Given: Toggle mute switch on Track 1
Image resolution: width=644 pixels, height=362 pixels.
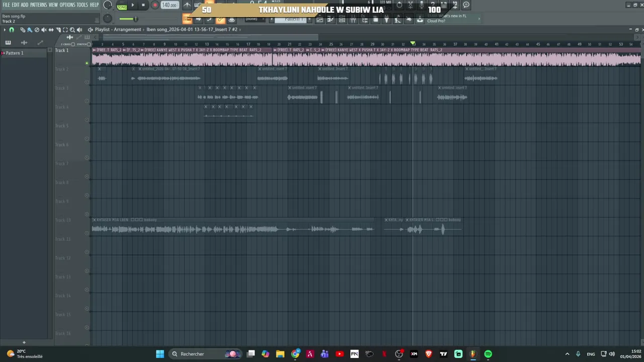Looking at the screenshot, I should click(87, 63).
